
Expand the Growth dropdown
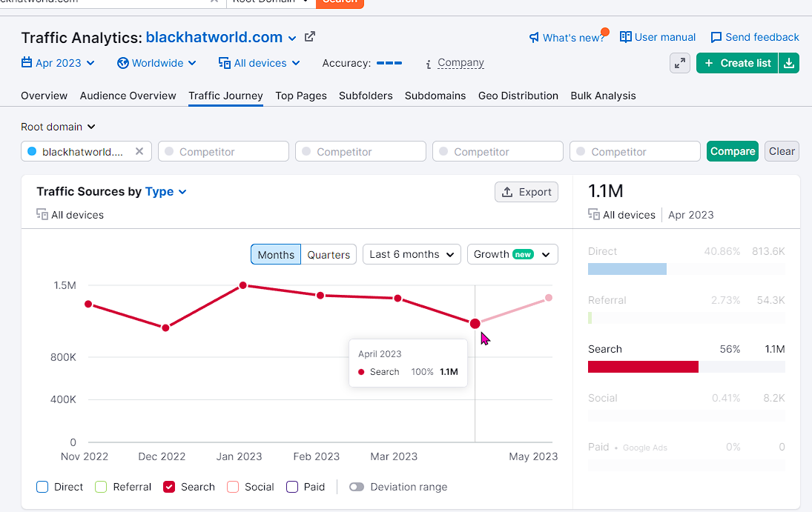click(512, 254)
